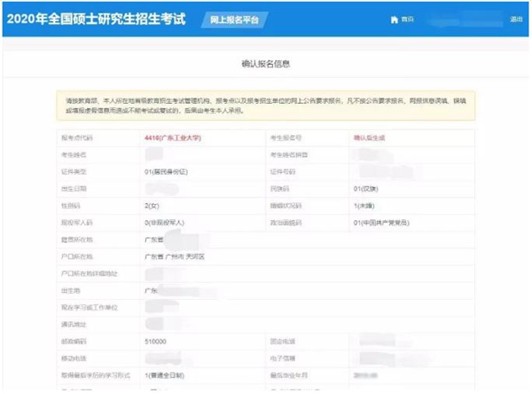Image resolution: width=532 pixels, height=394 pixels.
Task: Select the 01(中国共产党党员) political status value
Action: coord(381,223)
